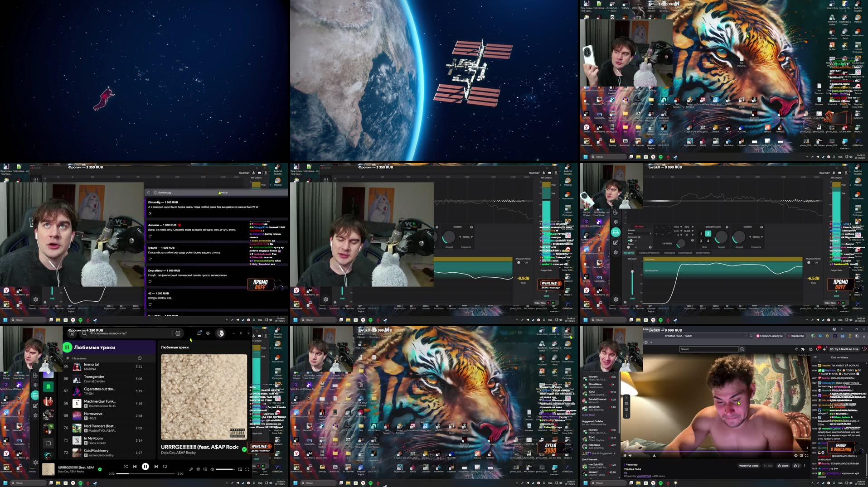Open the playback queue icon in the player
The image size is (868, 487).
[199, 469]
